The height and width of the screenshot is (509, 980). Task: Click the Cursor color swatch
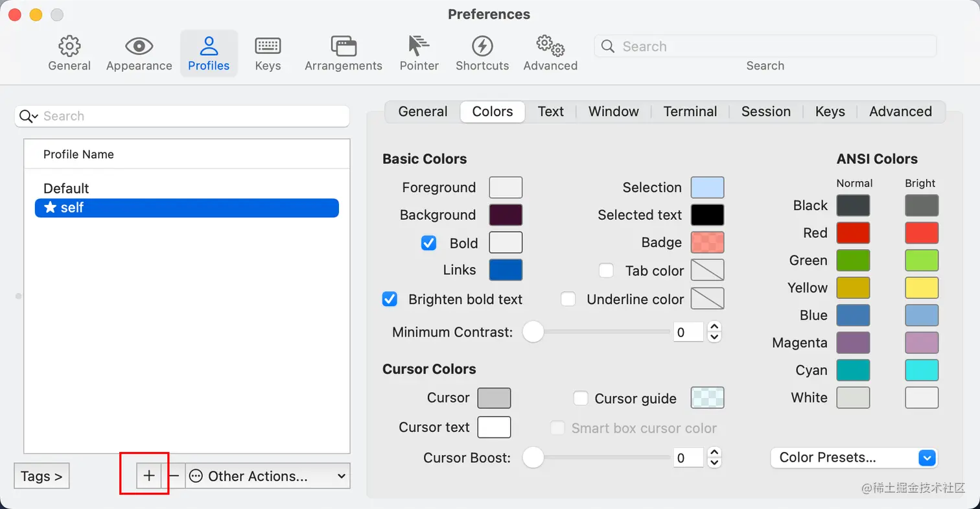(x=494, y=398)
